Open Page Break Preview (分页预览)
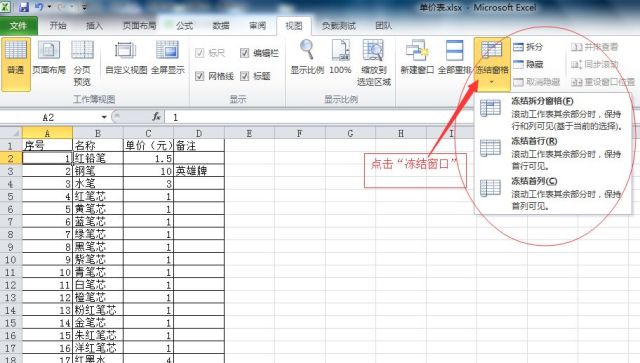The width and height of the screenshot is (640, 363). pos(82,62)
